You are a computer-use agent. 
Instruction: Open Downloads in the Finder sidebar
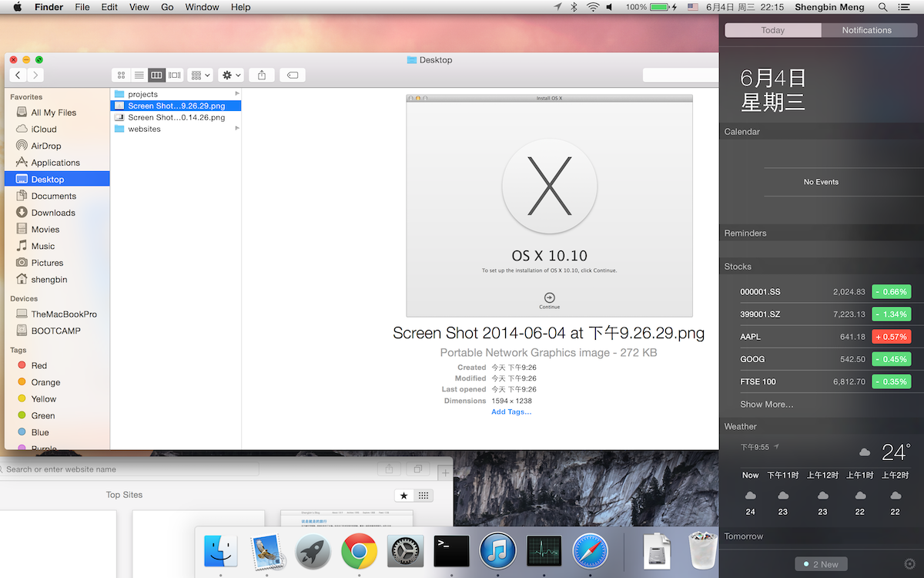click(x=57, y=213)
